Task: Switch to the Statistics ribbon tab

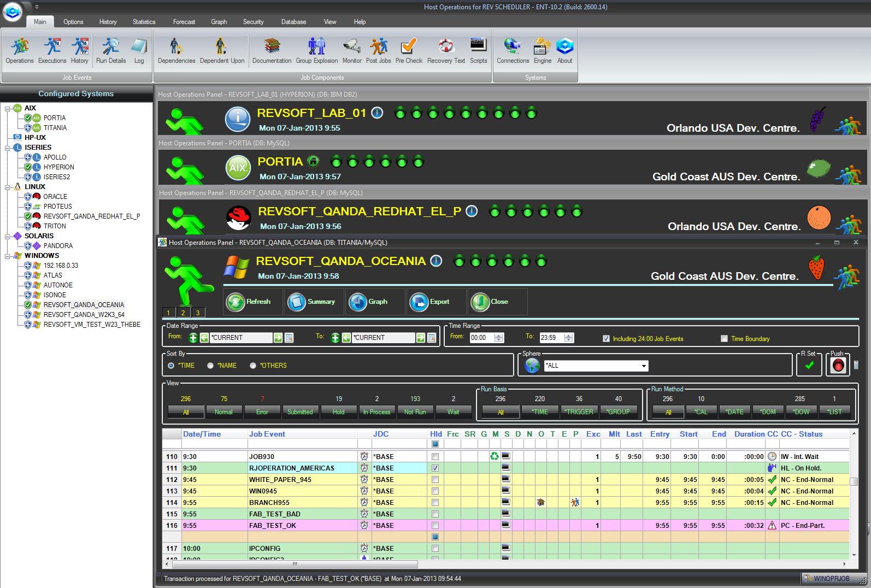Action: pos(144,22)
